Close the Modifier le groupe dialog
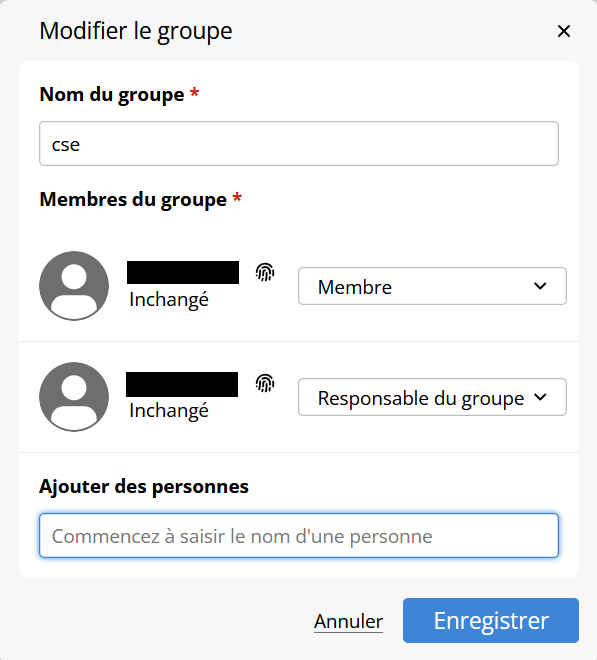This screenshot has height=660, width=597. click(x=564, y=31)
